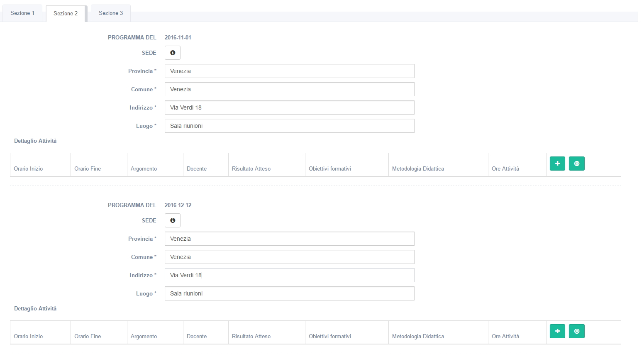Viewport: 644px width, 359px height.
Task: Select the Sezione 2 tab
Action: click(x=66, y=13)
